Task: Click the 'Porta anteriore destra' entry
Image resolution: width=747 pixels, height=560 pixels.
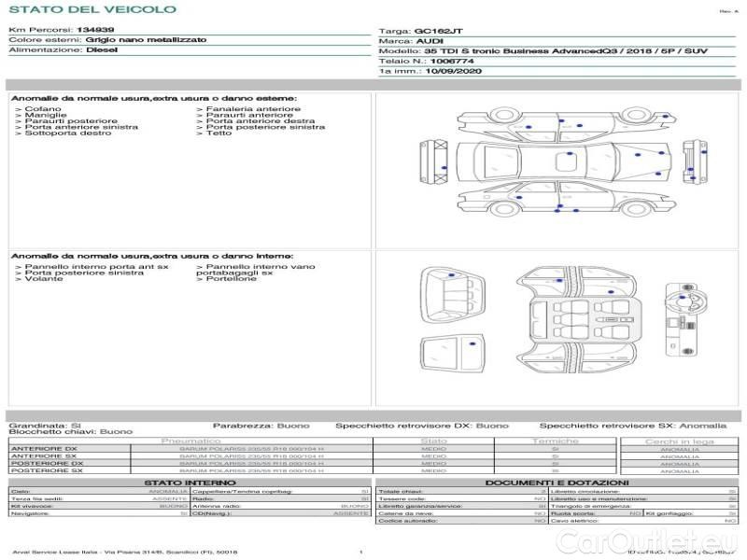Action: [x=255, y=121]
